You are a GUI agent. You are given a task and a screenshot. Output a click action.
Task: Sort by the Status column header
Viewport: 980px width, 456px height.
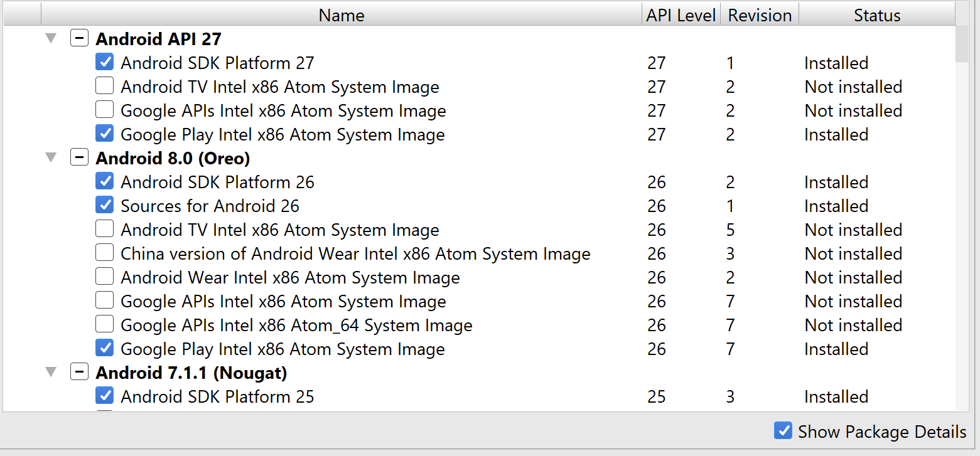(x=877, y=15)
